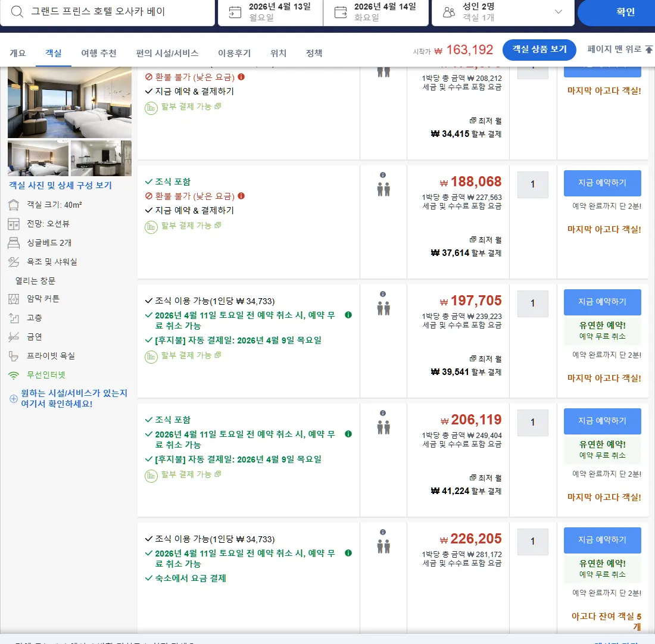
Task: Book the ₩197,705 rate with 지금 예약하기
Action: (x=603, y=302)
